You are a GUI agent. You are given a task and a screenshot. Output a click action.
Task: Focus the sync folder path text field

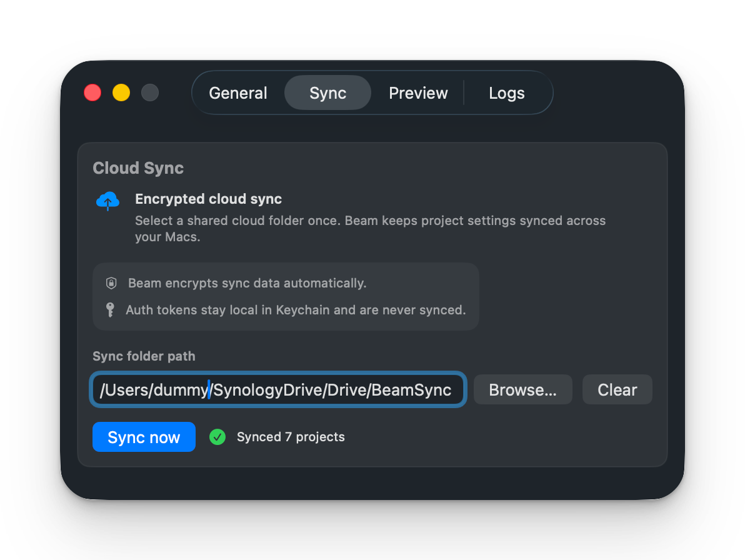pos(277,390)
